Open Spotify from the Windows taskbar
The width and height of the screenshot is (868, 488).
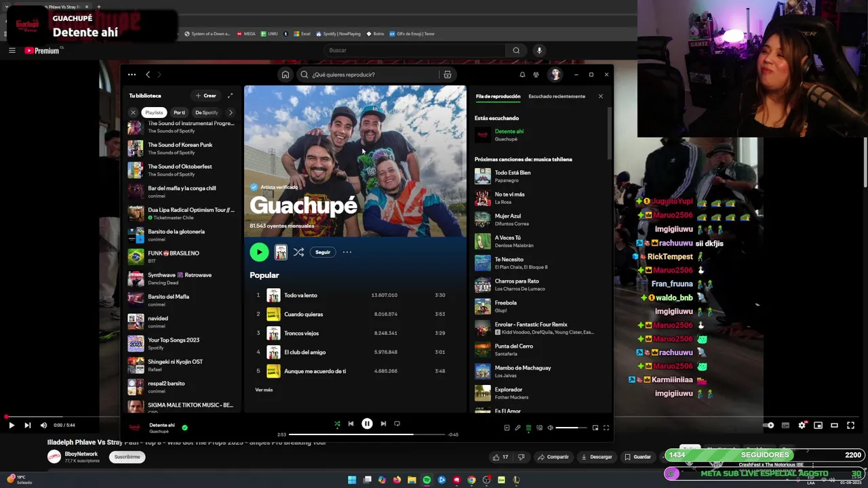click(x=427, y=480)
